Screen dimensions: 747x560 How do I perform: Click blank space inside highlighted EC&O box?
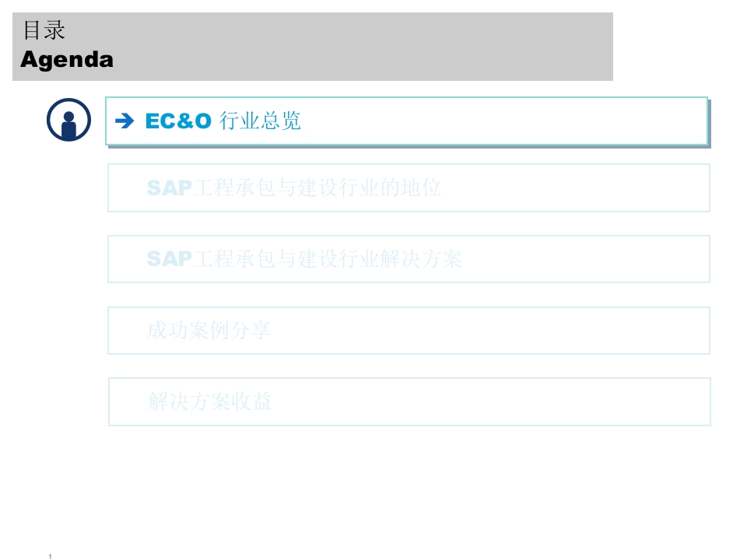[x=500, y=121]
